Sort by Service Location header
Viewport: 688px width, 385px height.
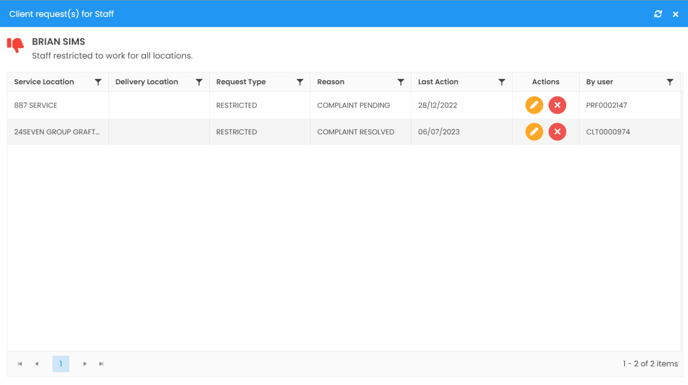point(44,82)
